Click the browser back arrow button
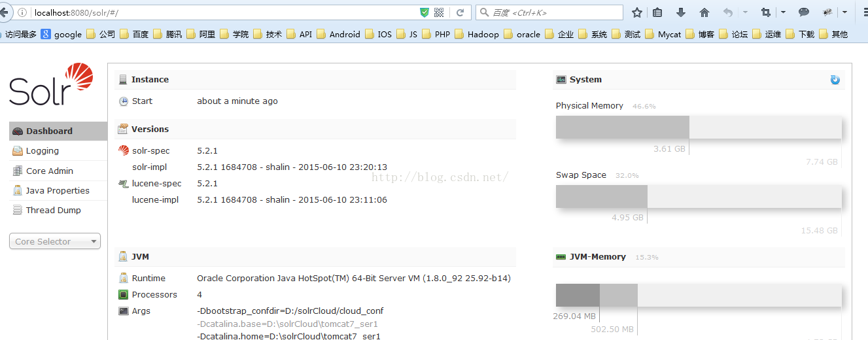Viewport: 868px width, 340px height. pos(4,12)
